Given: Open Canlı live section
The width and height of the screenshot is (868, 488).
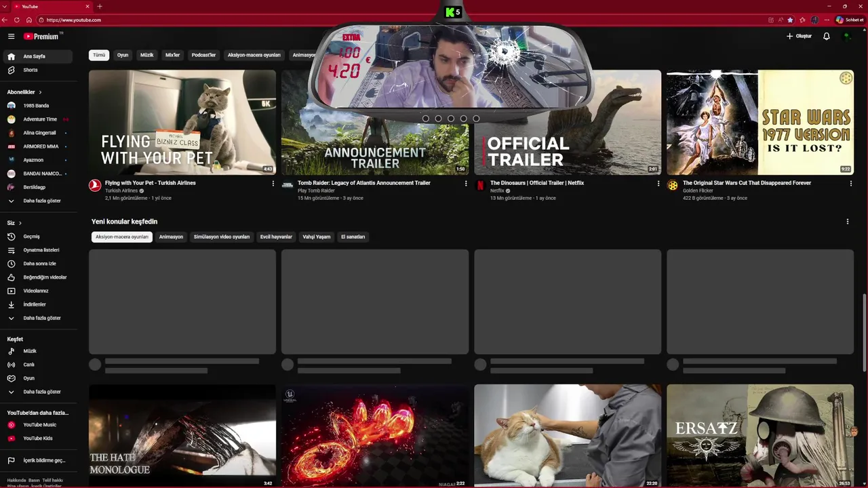Looking at the screenshot, I should click(x=37, y=365).
